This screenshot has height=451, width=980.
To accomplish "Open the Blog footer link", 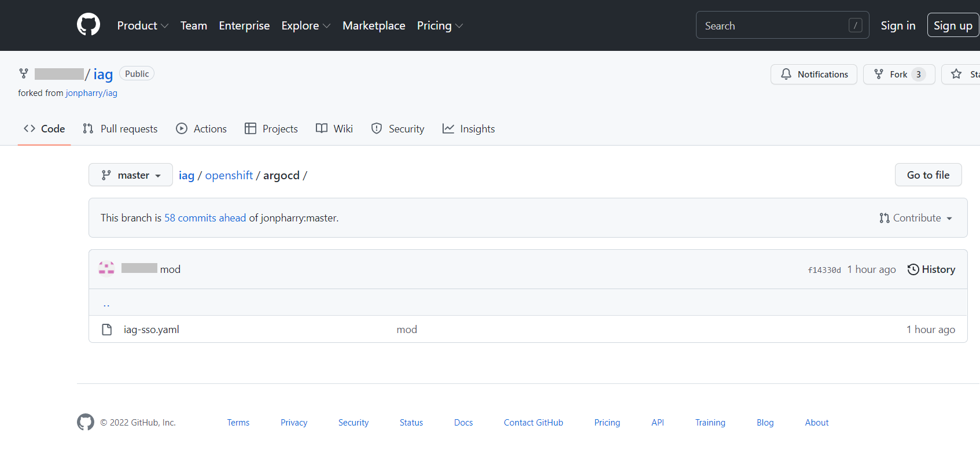I will point(765,423).
